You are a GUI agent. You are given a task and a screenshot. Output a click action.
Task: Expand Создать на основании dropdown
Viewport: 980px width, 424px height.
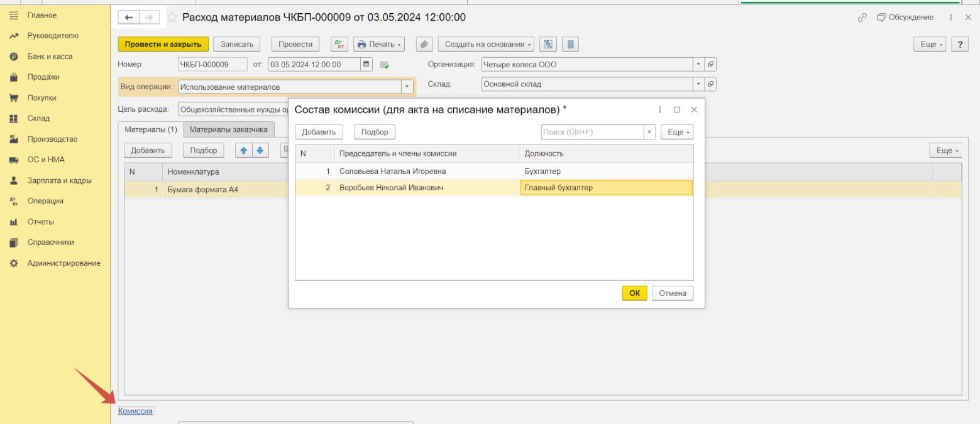coord(486,45)
